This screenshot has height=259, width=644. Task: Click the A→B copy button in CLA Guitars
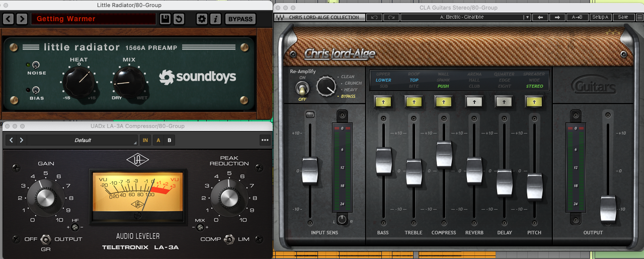pyautogui.click(x=577, y=17)
